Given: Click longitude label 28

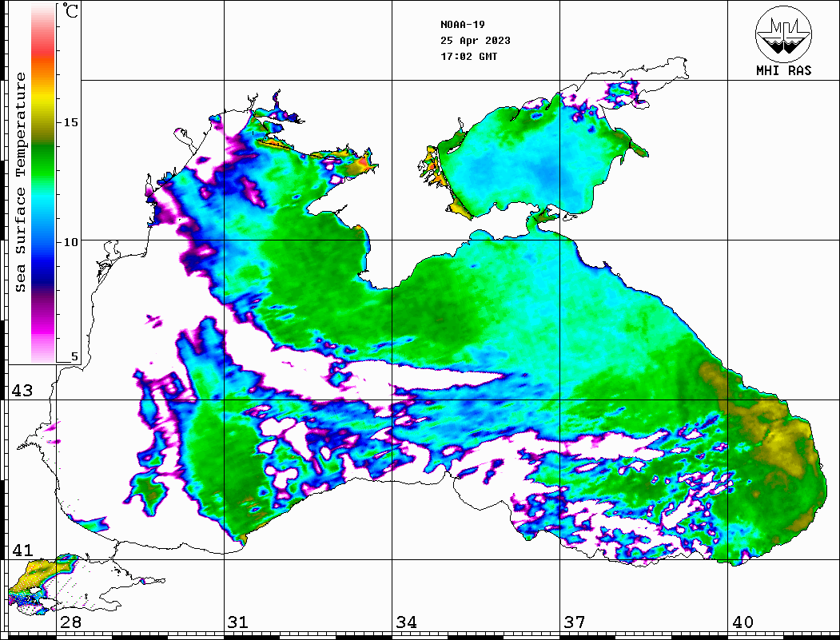Looking at the screenshot, I should (x=70, y=622).
